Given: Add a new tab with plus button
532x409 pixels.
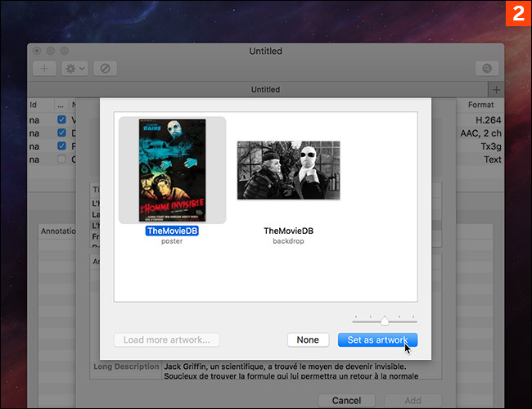Looking at the screenshot, I should click(495, 89).
